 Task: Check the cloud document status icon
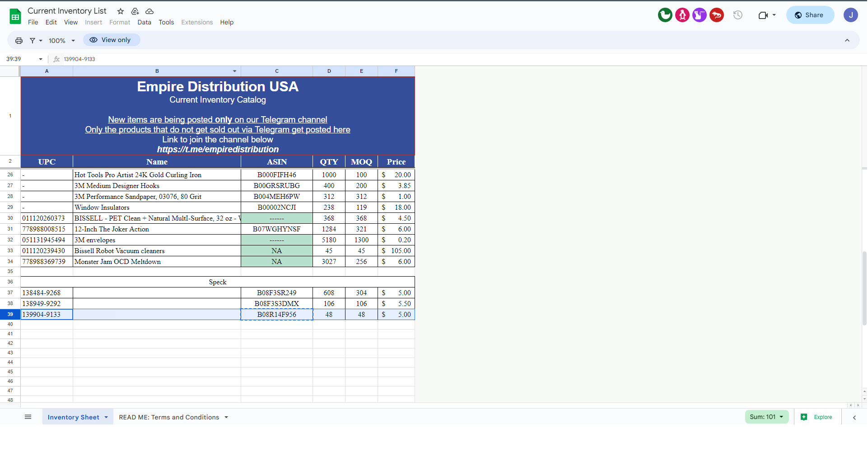149,11
